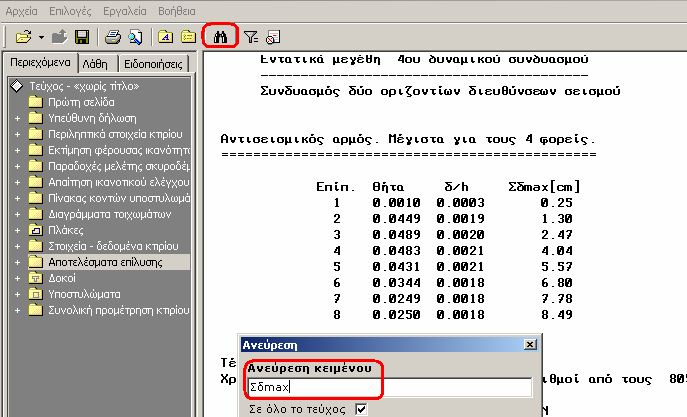Click the Πλάκες folder icon

point(35,230)
